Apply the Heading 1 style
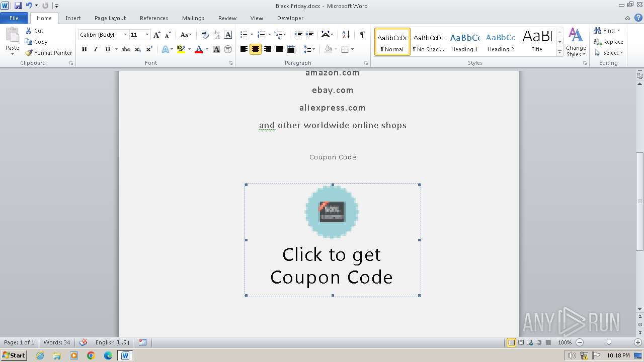644x362 pixels. (464, 41)
